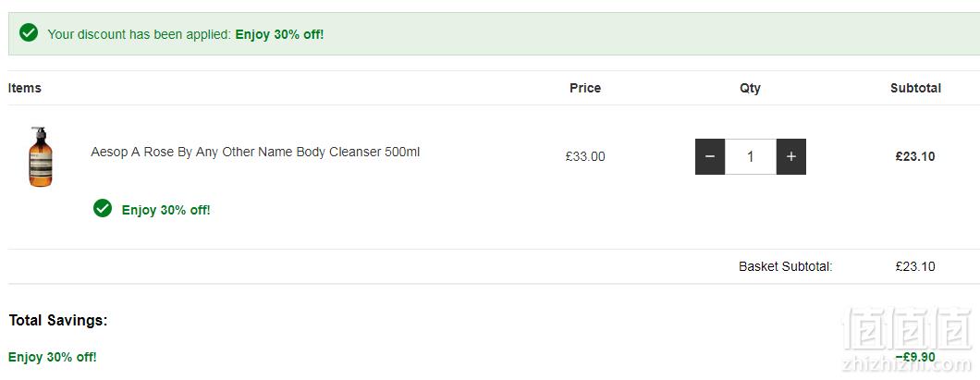The height and width of the screenshot is (380, 980).
Task: Click the Items column header
Action: coord(25,88)
